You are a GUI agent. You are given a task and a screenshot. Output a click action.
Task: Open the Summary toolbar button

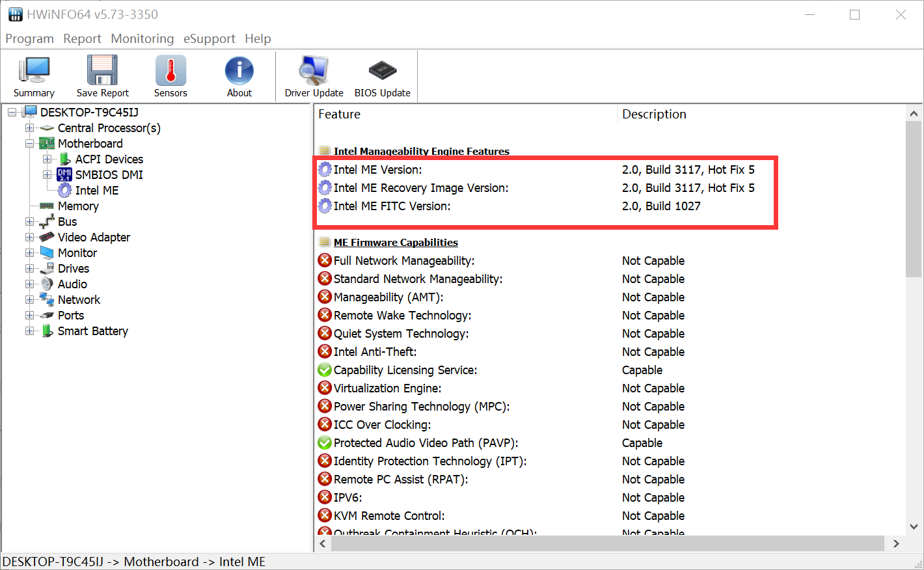34,76
